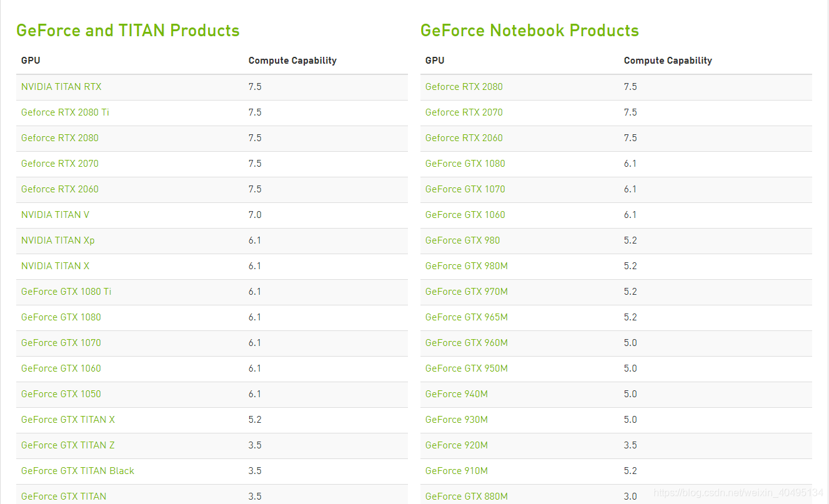Select the 5.2 value in GeForce 910M row
The image size is (829, 504).
click(x=630, y=471)
